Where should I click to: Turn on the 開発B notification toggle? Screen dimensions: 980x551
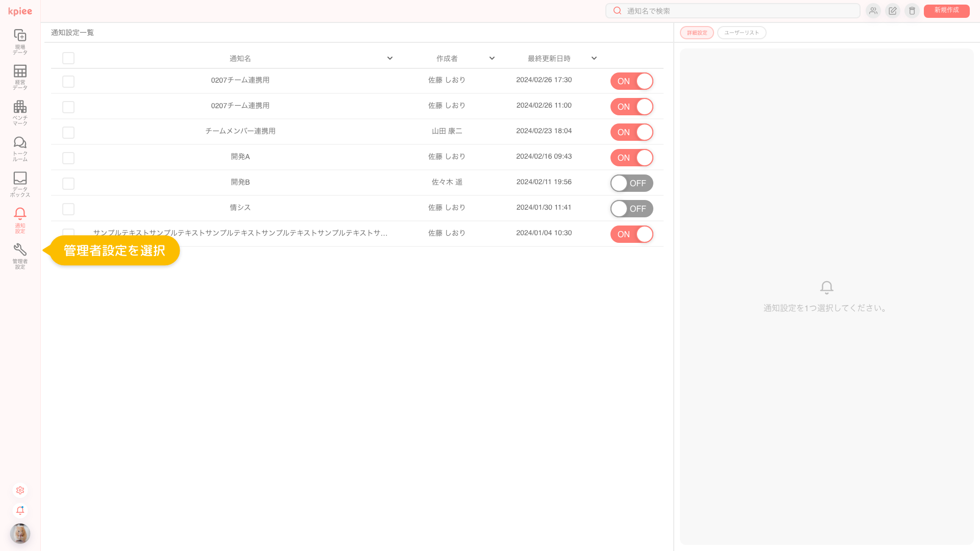tap(631, 183)
